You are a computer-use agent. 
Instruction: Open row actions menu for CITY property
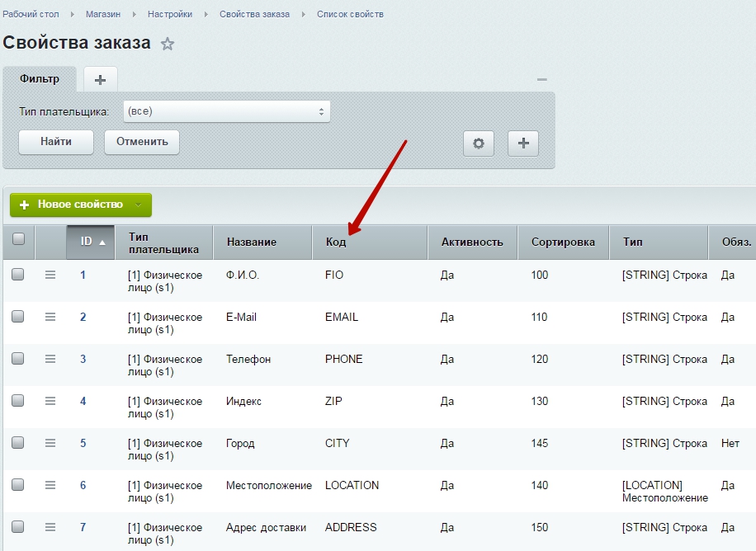[50, 443]
